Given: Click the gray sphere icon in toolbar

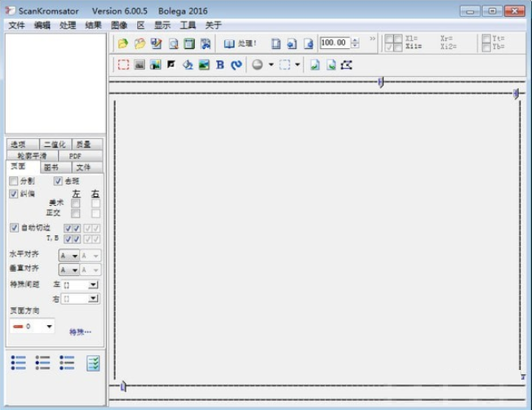Looking at the screenshot, I should point(257,65).
